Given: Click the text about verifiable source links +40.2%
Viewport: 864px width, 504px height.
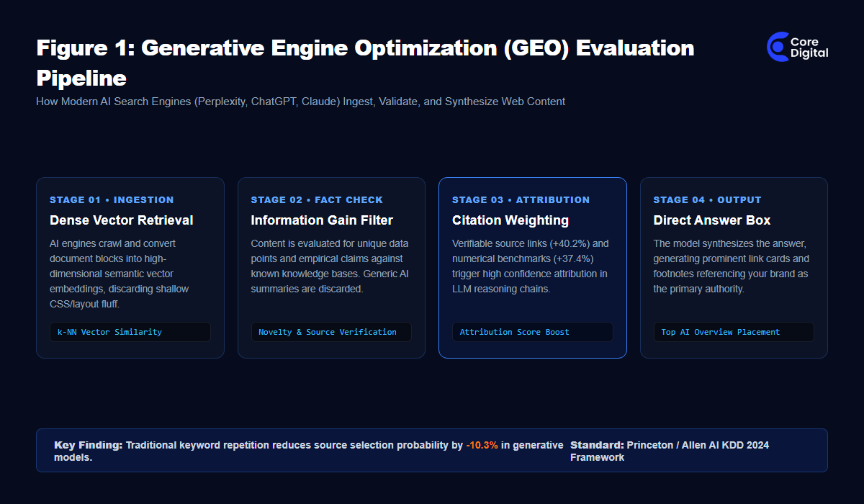Looking at the screenshot, I should point(531,266).
